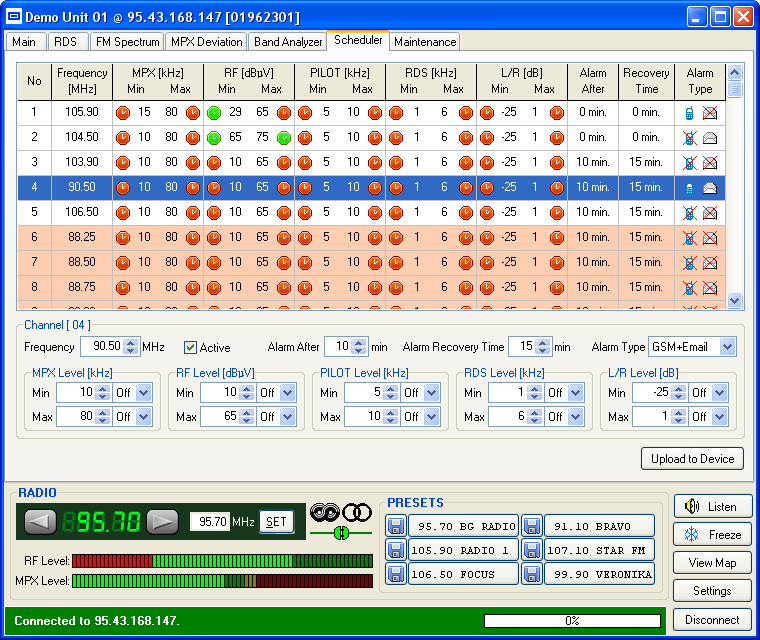This screenshot has height=640, width=760.
Task: Click save icon beside 91.10 BRAVO preset
Action: pyautogui.click(x=532, y=526)
